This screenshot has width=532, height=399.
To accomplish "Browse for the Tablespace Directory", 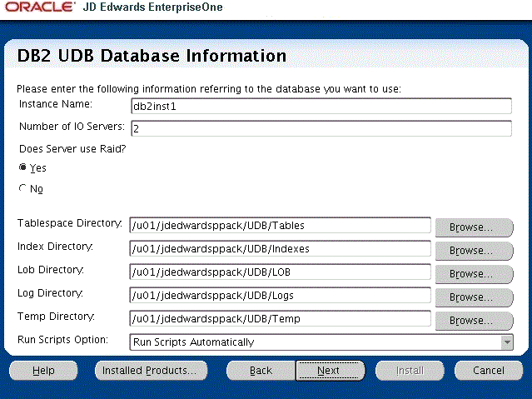I will [x=474, y=227].
